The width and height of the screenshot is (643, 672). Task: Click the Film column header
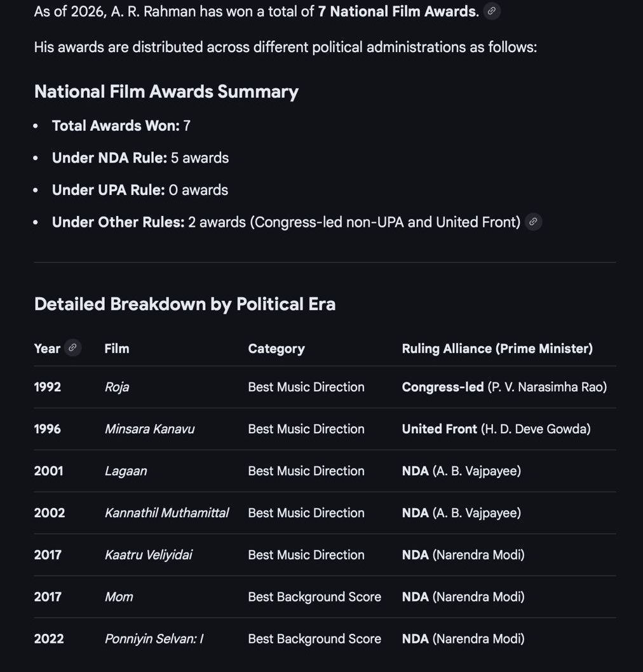117,349
